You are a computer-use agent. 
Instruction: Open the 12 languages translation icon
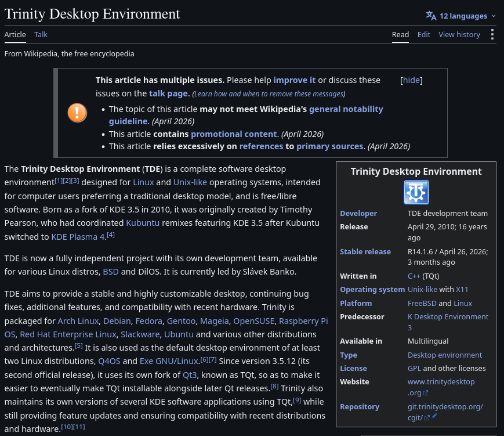[x=431, y=16]
